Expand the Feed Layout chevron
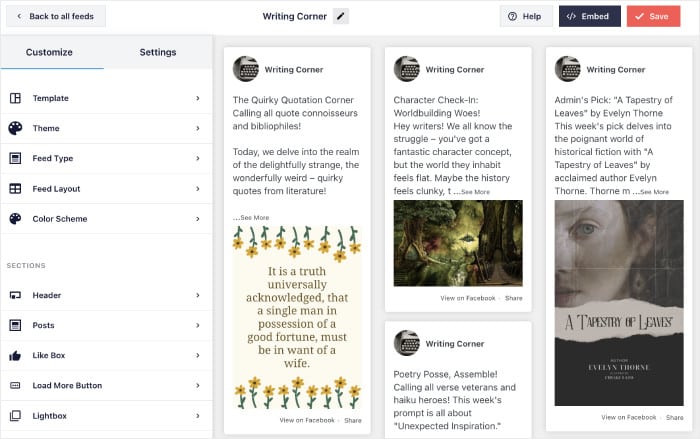700x439 pixels. (x=198, y=188)
